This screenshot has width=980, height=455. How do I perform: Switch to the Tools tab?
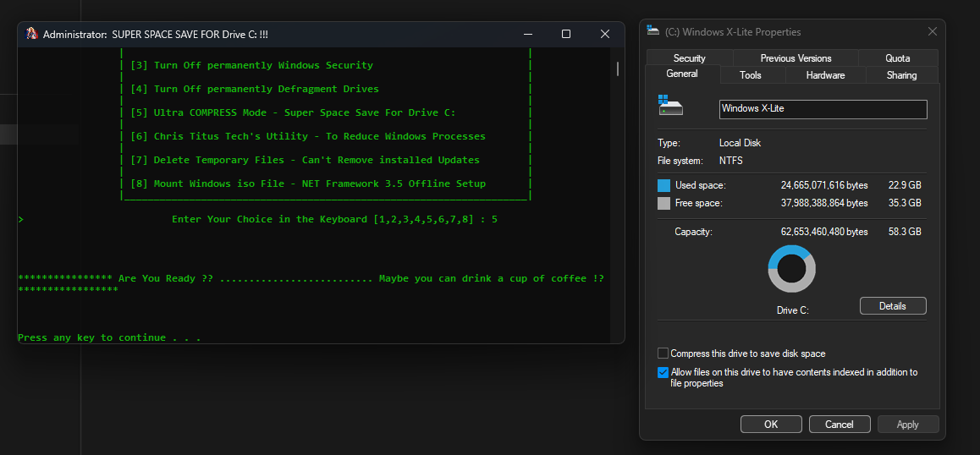coord(750,75)
